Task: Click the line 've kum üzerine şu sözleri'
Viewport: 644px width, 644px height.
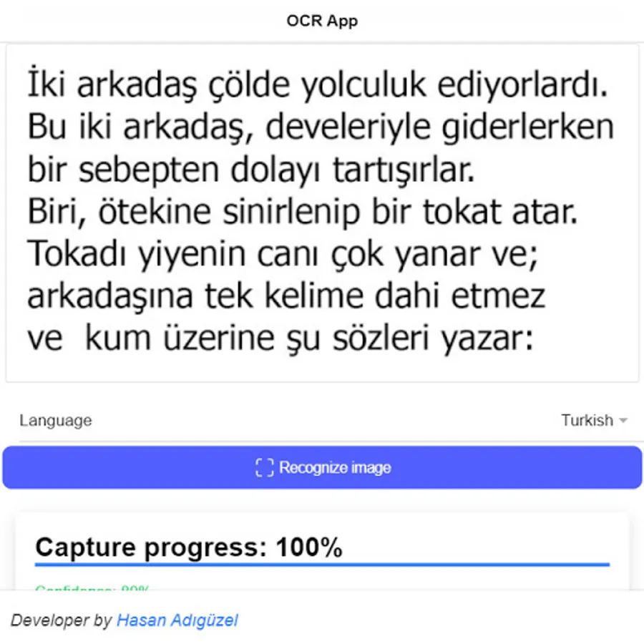Action: coord(280,338)
